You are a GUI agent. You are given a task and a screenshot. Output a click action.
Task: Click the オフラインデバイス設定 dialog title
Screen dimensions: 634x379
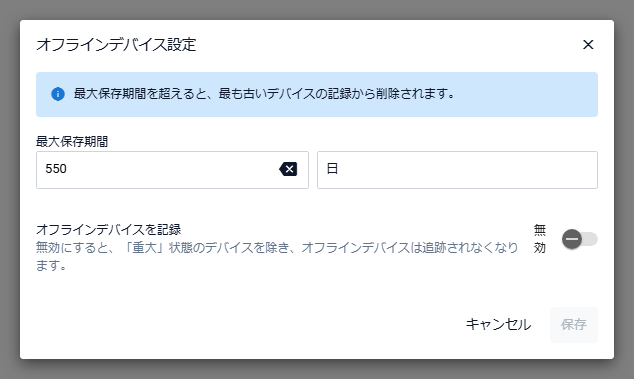click(x=116, y=45)
